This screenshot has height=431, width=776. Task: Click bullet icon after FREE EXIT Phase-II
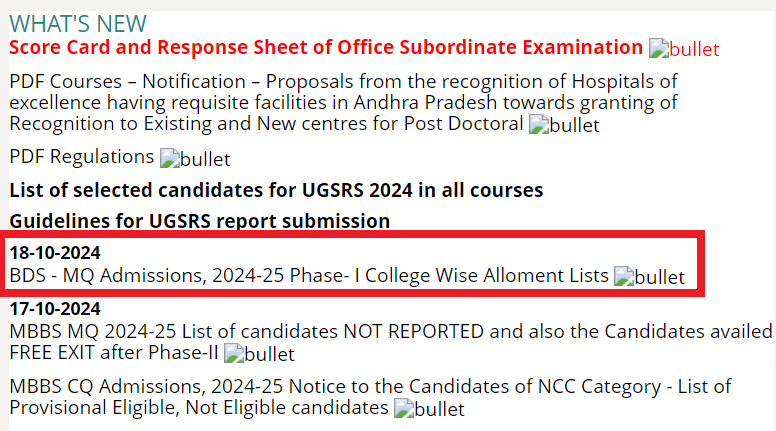click(259, 354)
